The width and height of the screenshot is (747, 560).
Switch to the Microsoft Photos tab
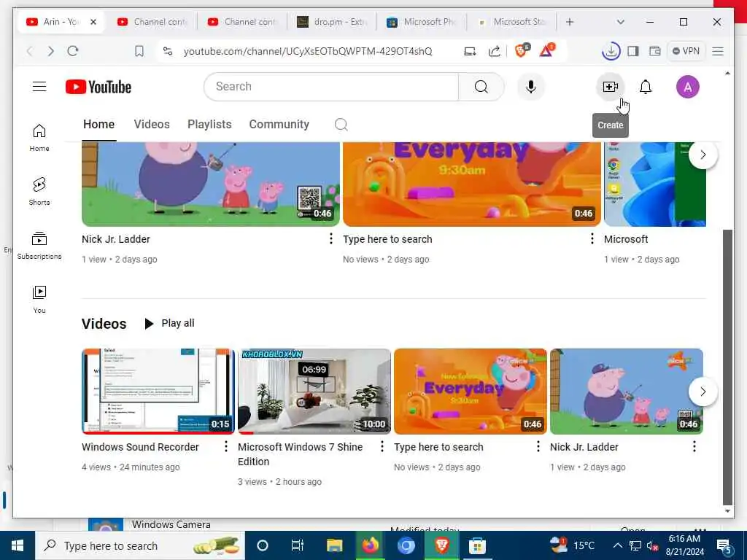[x=422, y=22]
